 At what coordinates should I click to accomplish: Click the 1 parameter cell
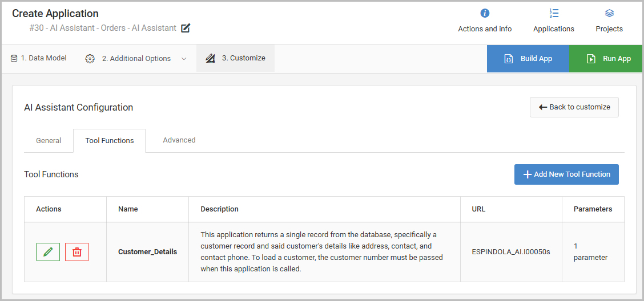pos(590,252)
